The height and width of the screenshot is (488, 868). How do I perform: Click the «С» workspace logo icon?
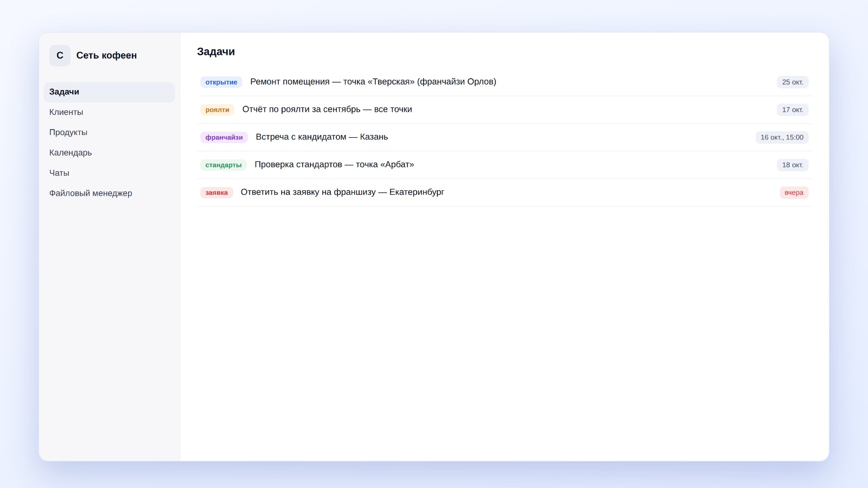coord(60,55)
